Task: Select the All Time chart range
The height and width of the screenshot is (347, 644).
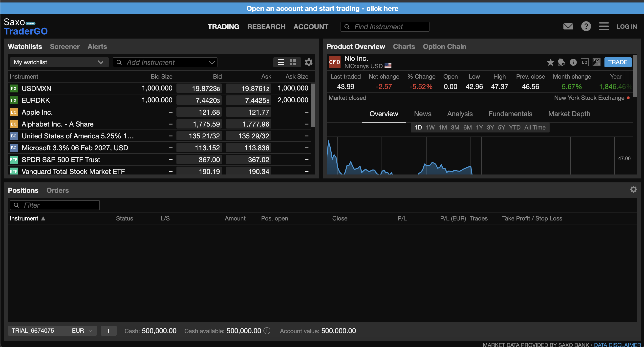Action: click(x=535, y=128)
